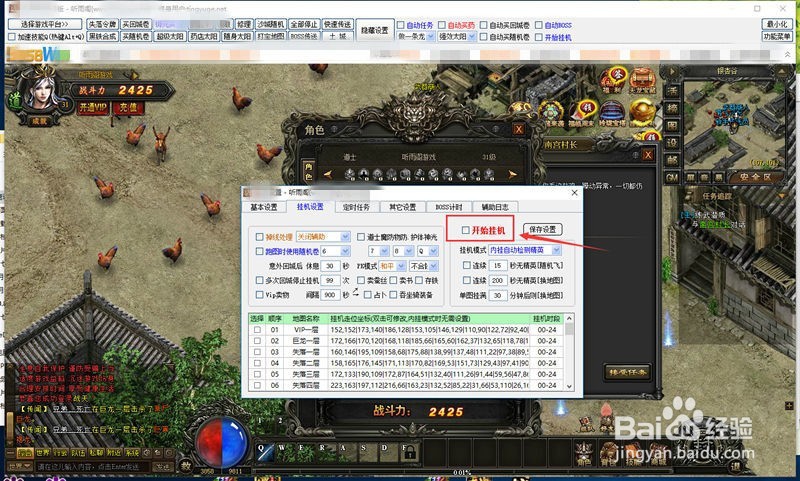
Task: Open the golden orb event icon
Action: [x=642, y=113]
